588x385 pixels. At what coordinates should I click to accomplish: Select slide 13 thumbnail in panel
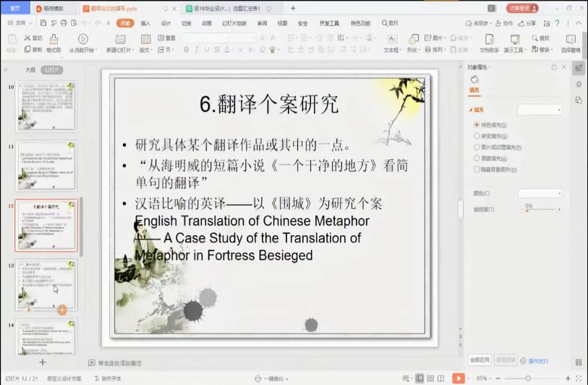47,285
